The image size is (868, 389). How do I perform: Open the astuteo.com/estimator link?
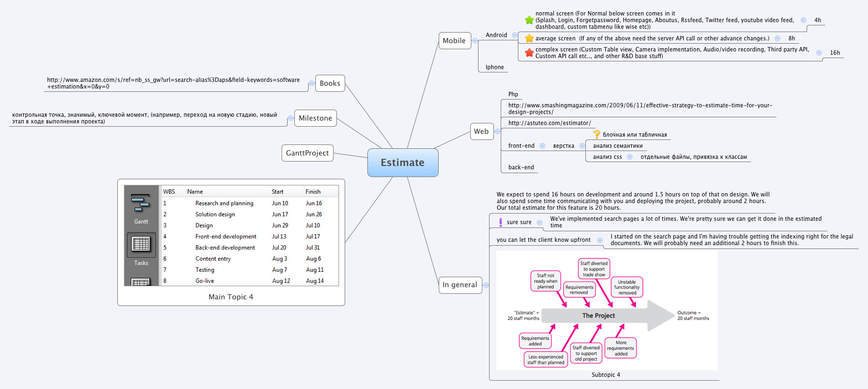click(x=549, y=123)
